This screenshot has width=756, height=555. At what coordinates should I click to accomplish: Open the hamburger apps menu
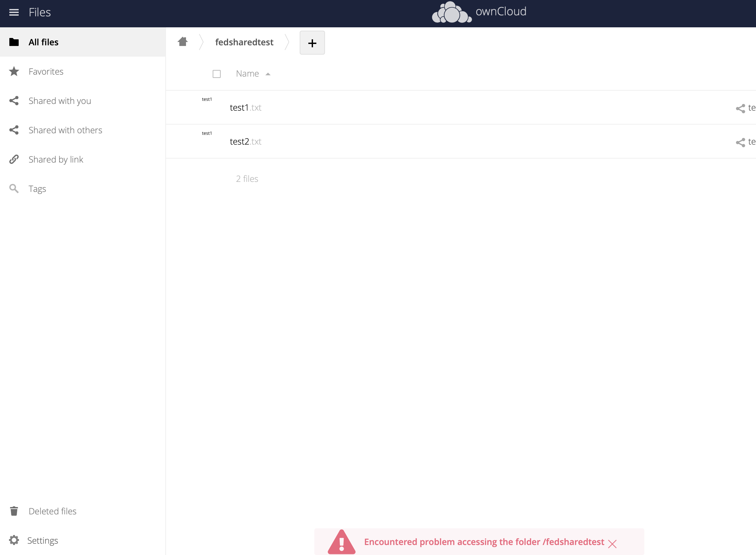click(14, 12)
